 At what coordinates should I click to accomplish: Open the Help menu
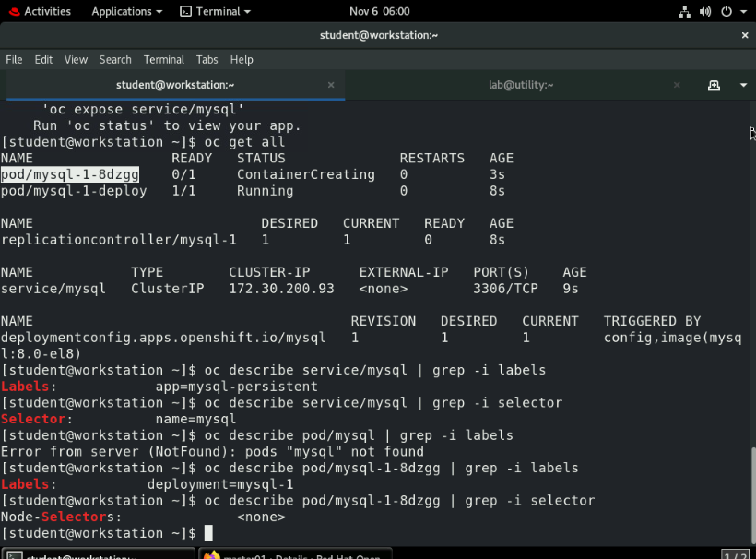[242, 59]
